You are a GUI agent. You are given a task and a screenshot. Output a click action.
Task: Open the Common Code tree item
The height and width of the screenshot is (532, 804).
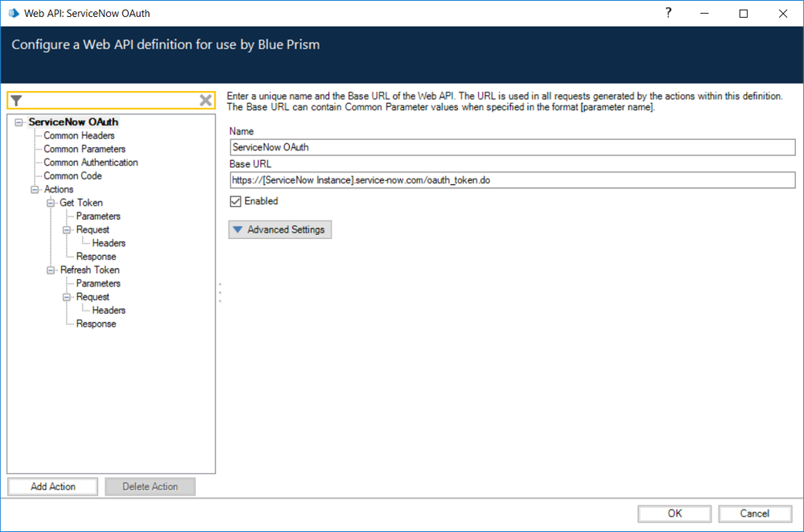[x=72, y=176]
